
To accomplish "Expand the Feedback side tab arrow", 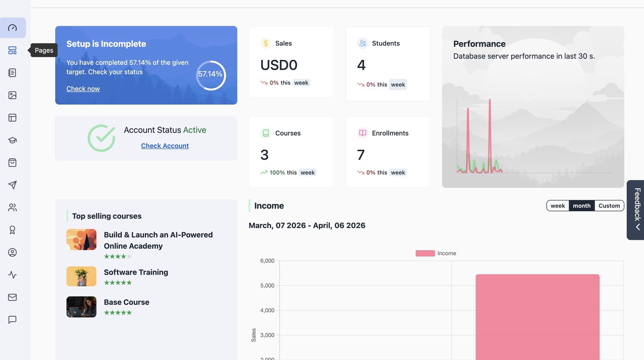I will click(637, 227).
